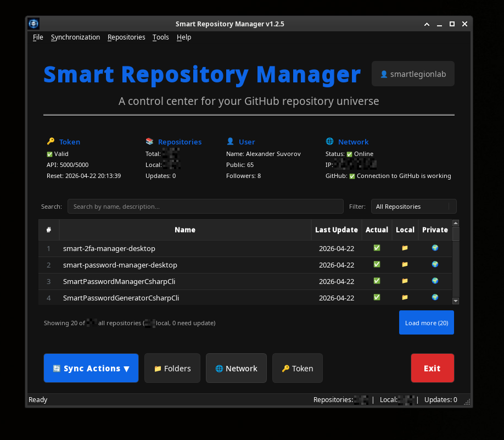Click the green check next to Online
Screen dimensions: 504x440
click(x=349, y=154)
